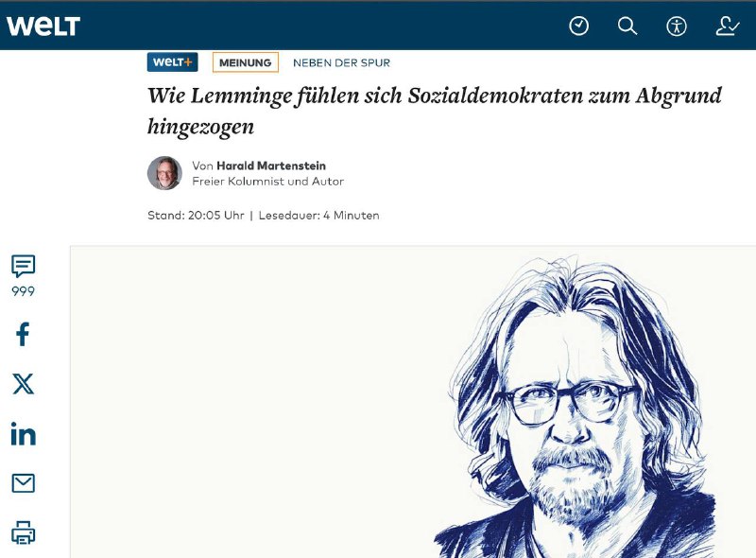This screenshot has width=756, height=558.
Task: Print the article using printer icon
Action: click(x=23, y=532)
